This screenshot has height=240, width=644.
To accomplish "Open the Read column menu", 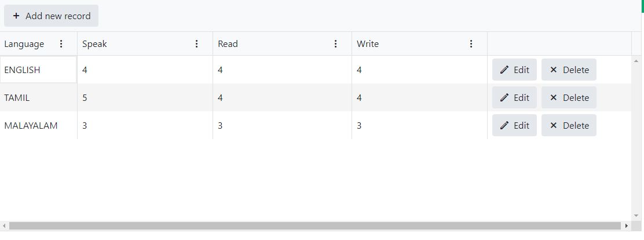I will pos(336,44).
